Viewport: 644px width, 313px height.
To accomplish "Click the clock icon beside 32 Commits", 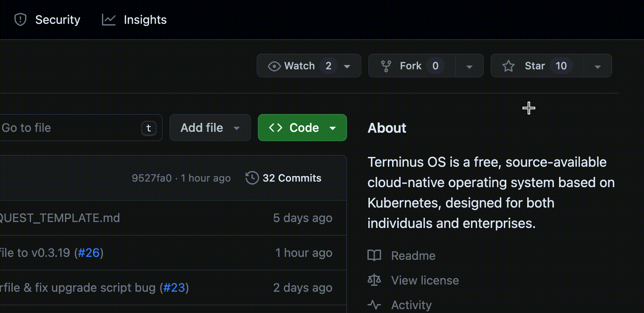I will pos(252,178).
